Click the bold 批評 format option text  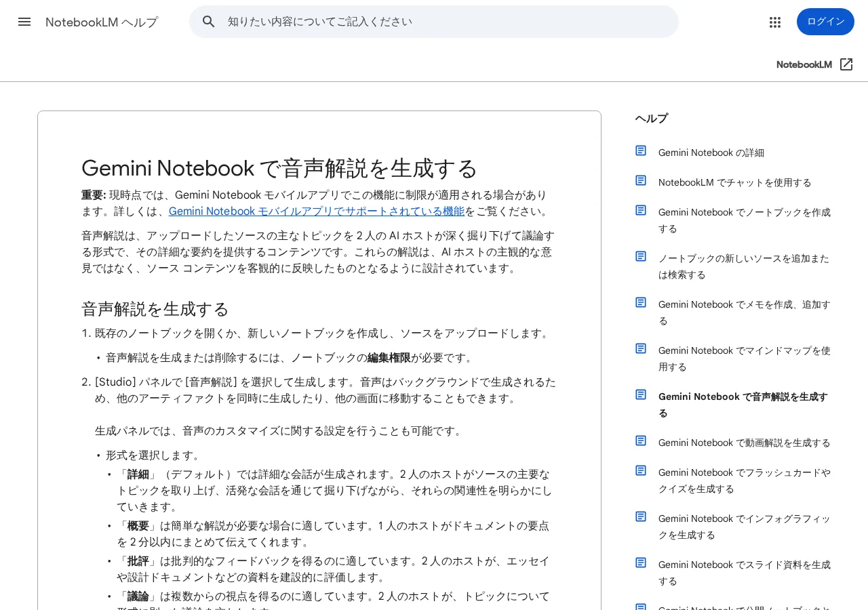pos(138,561)
